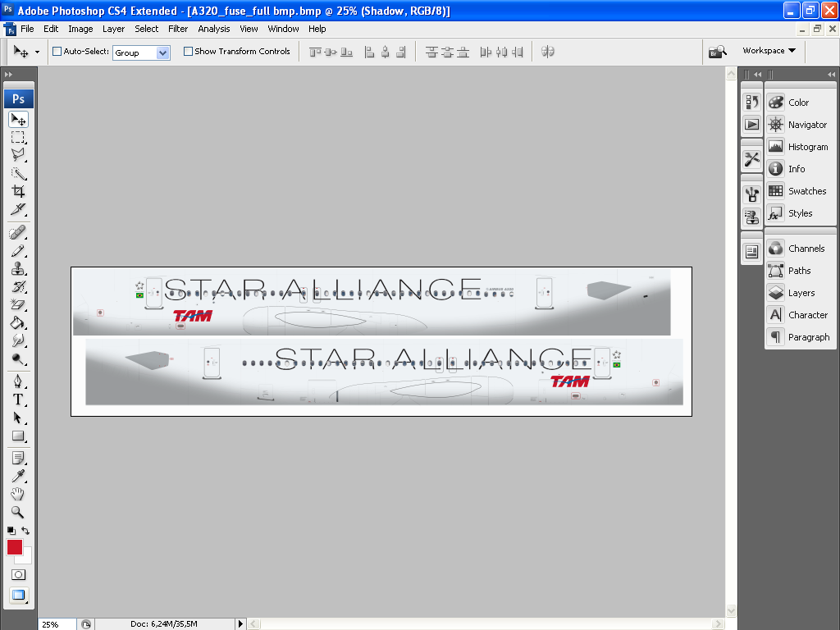The width and height of the screenshot is (840, 630).
Task: Open the status bar info arrow
Action: pyautogui.click(x=240, y=623)
